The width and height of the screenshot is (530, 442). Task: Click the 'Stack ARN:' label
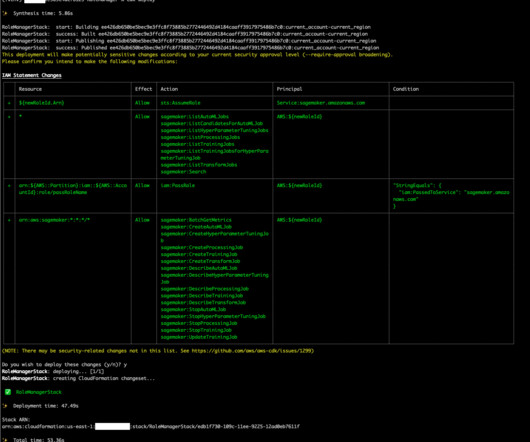pyautogui.click(x=16, y=420)
